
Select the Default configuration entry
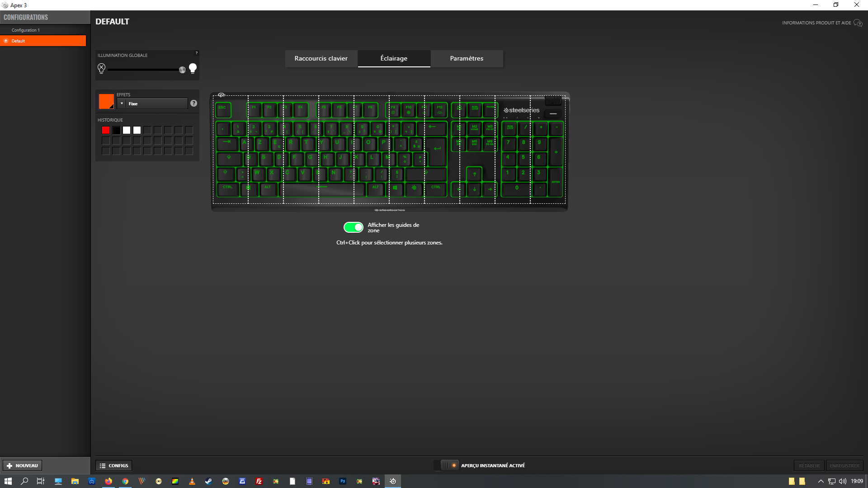pos(43,41)
